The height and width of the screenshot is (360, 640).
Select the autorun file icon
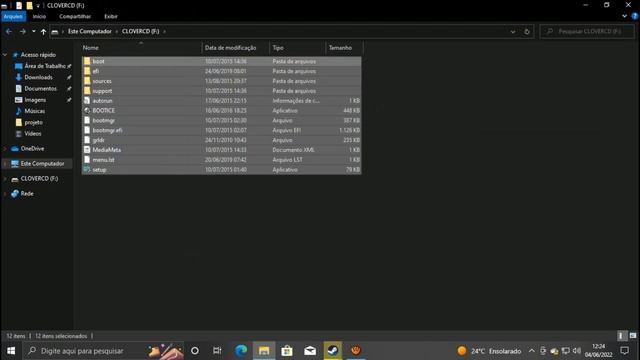(x=87, y=100)
